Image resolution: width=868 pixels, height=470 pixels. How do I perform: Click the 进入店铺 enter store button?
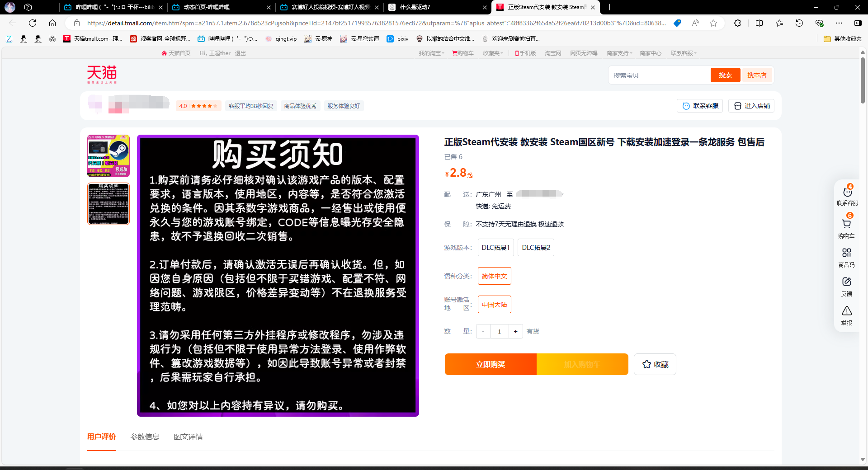click(751, 106)
